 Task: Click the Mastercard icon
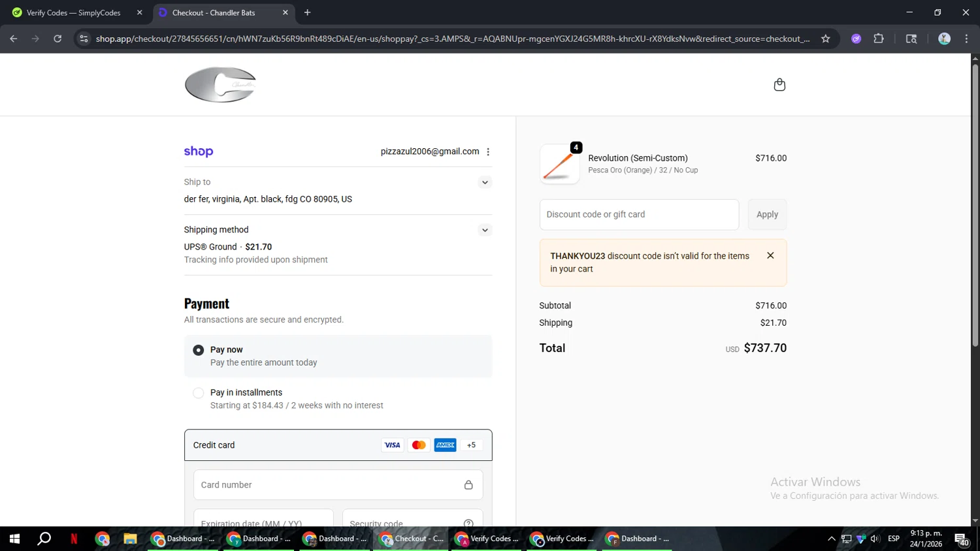click(x=419, y=445)
